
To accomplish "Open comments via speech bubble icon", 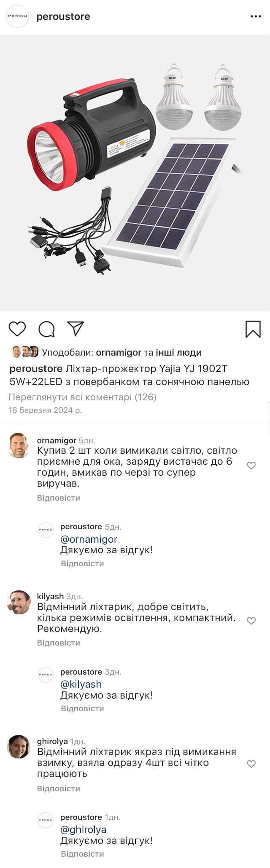I will click(46, 329).
